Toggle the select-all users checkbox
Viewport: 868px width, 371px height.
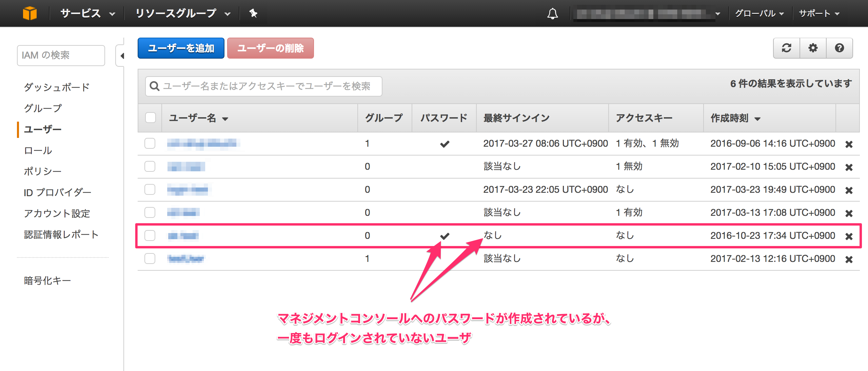tap(150, 118)
